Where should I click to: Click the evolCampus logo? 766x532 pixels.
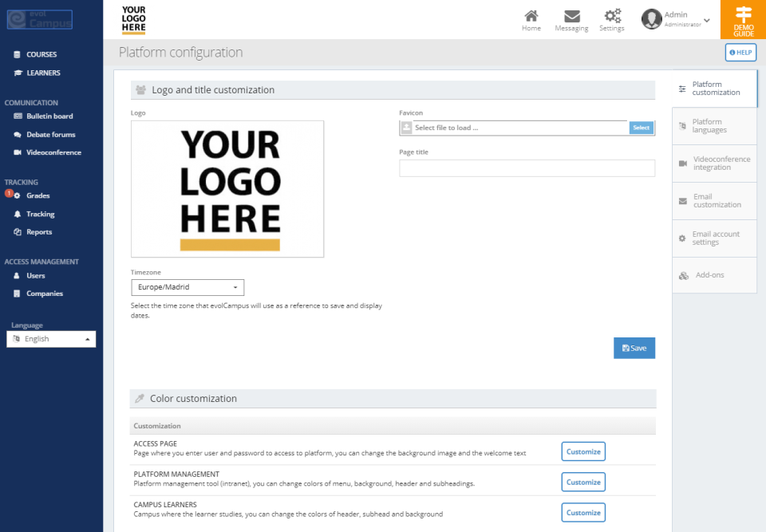click(x=40, y=19)
